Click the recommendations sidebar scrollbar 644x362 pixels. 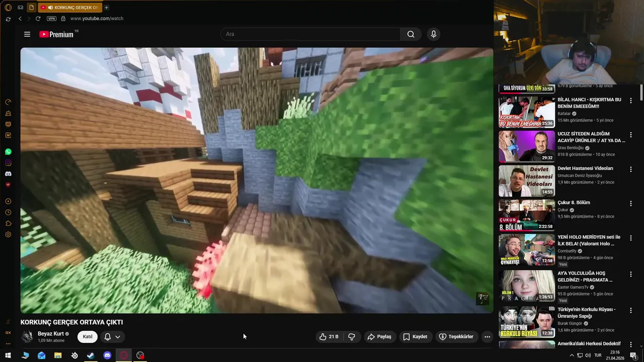pos(641,93)
